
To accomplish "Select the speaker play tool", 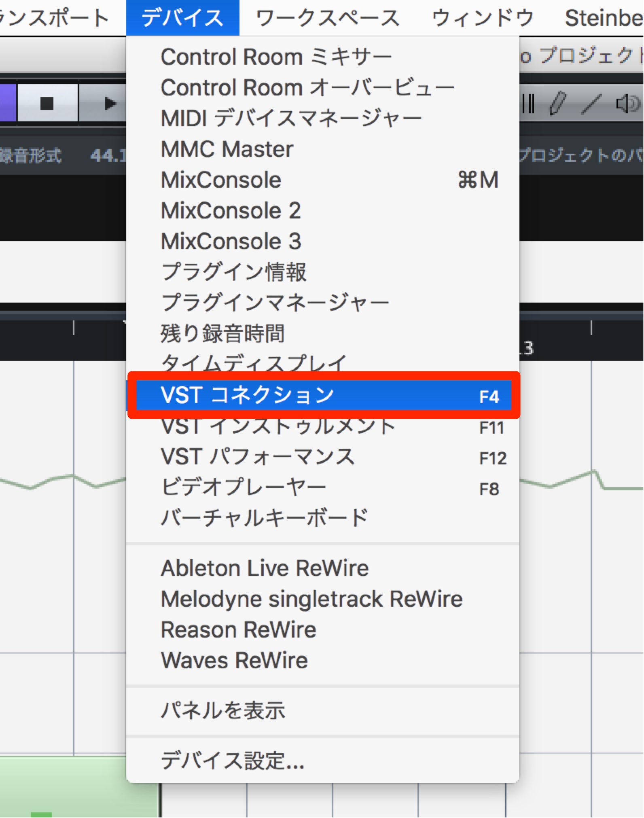I will tap(628, 104).
